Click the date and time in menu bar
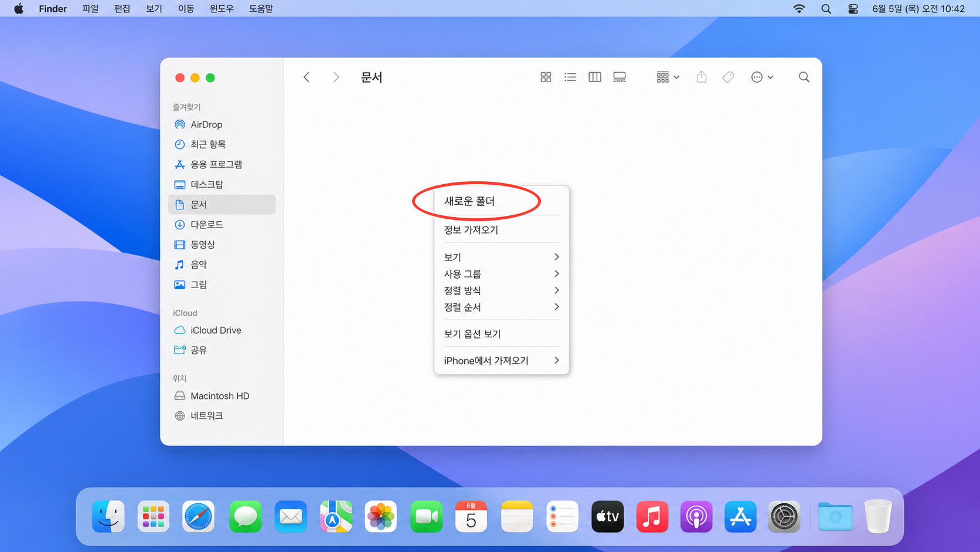Screen dimensions: 980x552 [918, 8]
